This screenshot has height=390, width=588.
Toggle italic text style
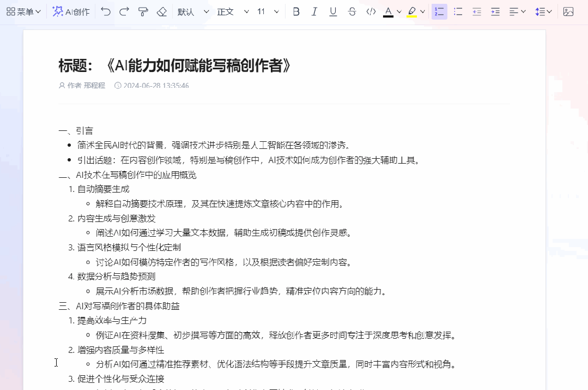coord(314,11)
